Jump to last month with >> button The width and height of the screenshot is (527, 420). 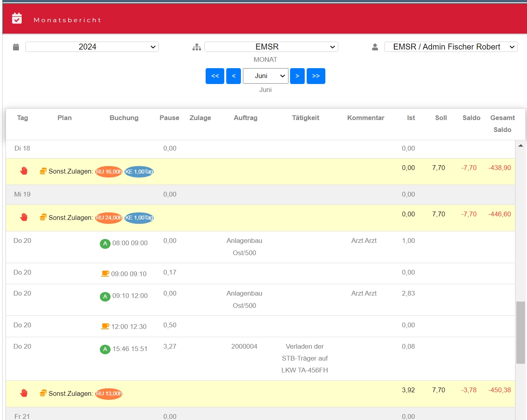[316, 76]
